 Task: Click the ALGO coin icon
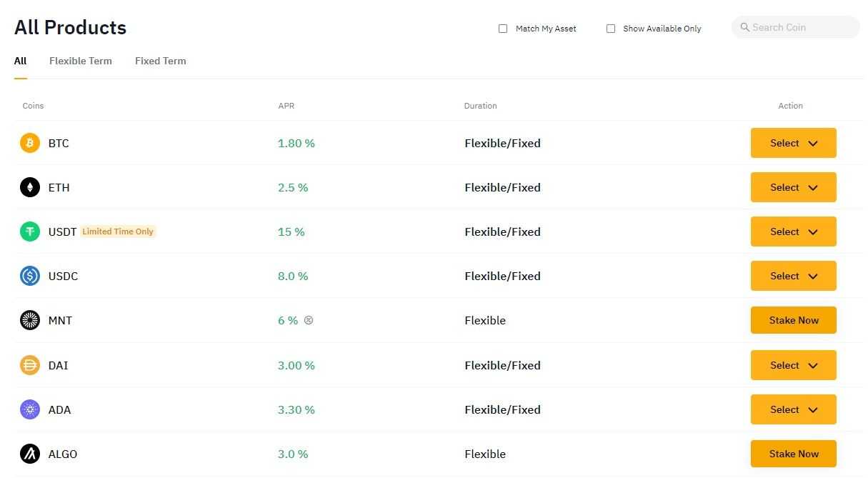29,454
